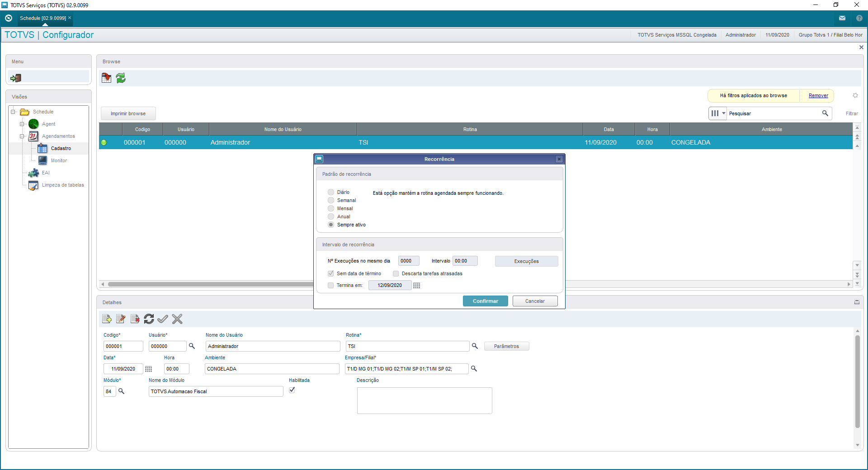Collapse the Agendamentos tree node
868x470 pixels.
tap(22, 136)
